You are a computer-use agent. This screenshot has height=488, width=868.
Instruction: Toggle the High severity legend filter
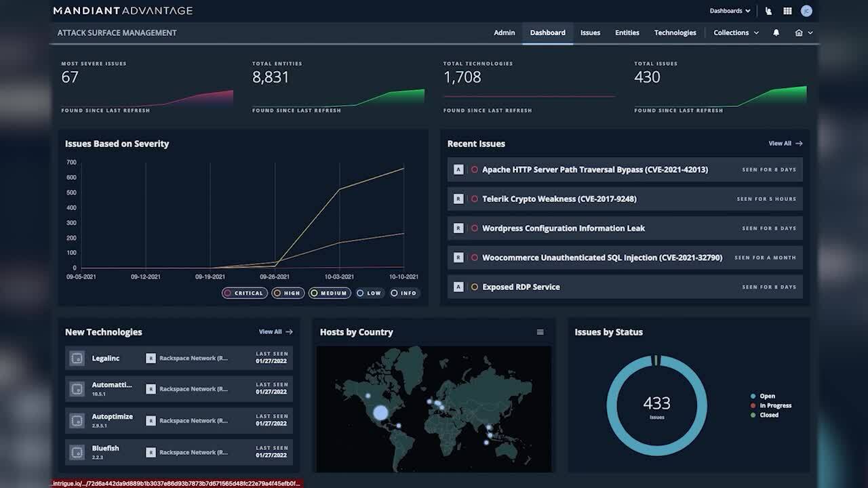coord(288,293)
